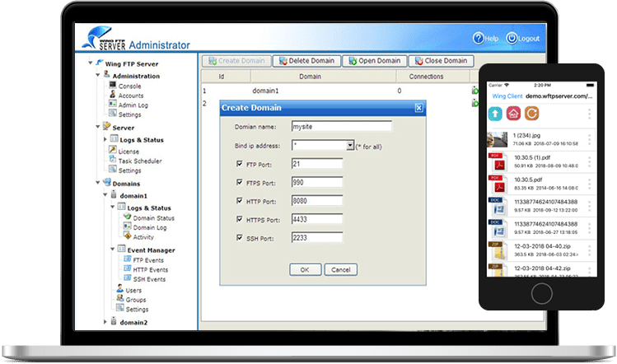Open Settings under Administration
The height and width of the screenshot is (364, 617).
[129, 114]
